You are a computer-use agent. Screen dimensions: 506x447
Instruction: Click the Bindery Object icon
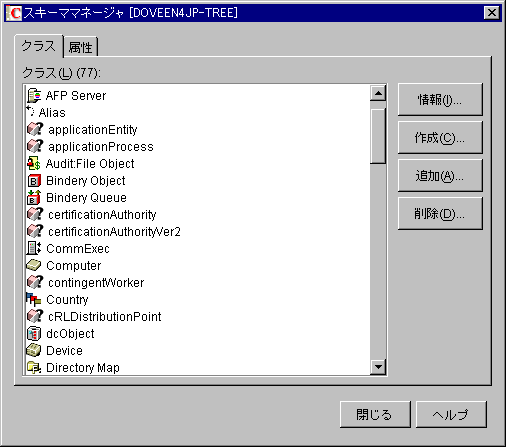pos(34,181)
